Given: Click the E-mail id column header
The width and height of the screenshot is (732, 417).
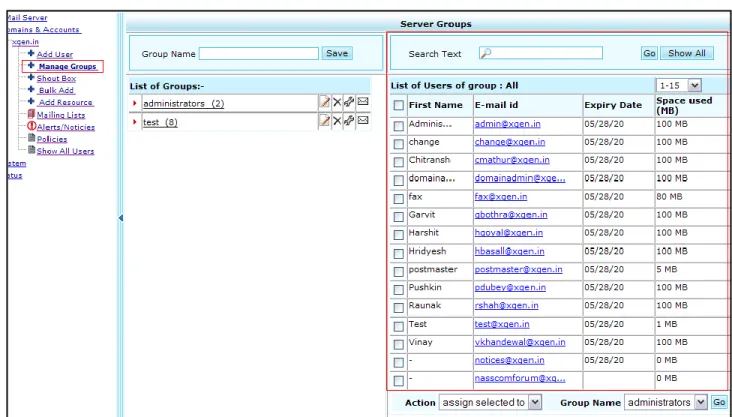Looking at the screenshot, I should [x=496, y=106].
